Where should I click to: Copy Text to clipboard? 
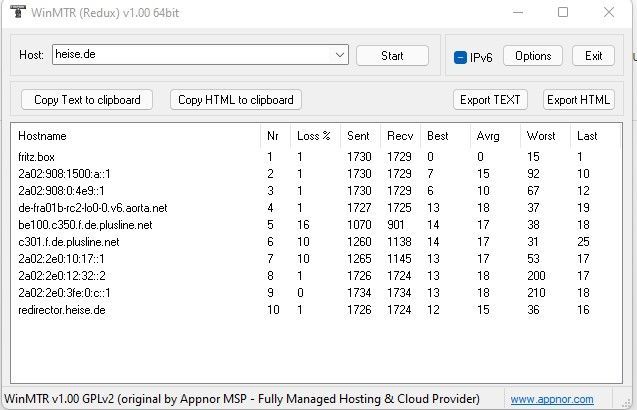tap(87, 100)
